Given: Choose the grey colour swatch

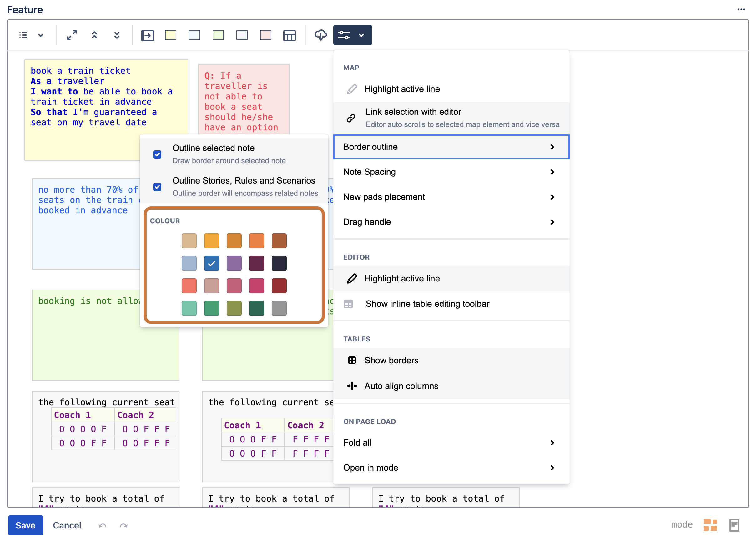Looking at the screenshot, I should 279,308.
